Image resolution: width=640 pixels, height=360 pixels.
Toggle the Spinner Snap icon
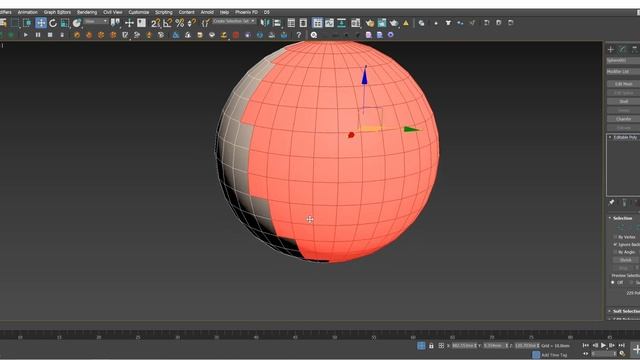(x=191, y=23)
